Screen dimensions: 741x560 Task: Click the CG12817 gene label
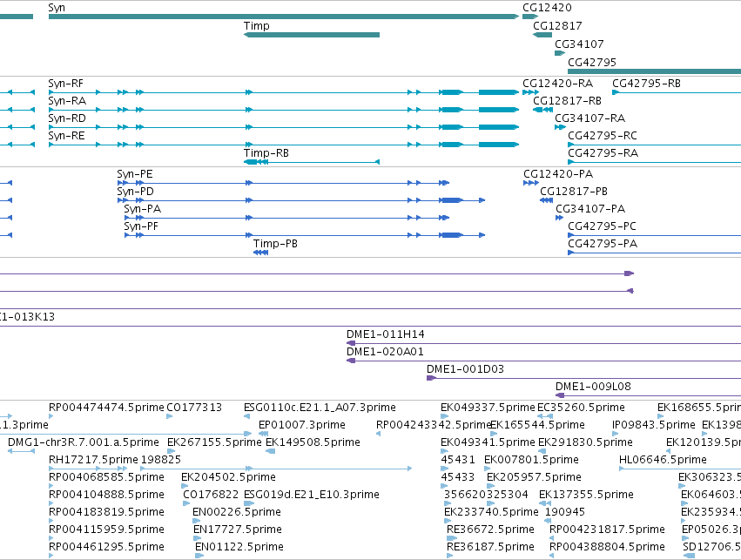(x=557, y=26)
